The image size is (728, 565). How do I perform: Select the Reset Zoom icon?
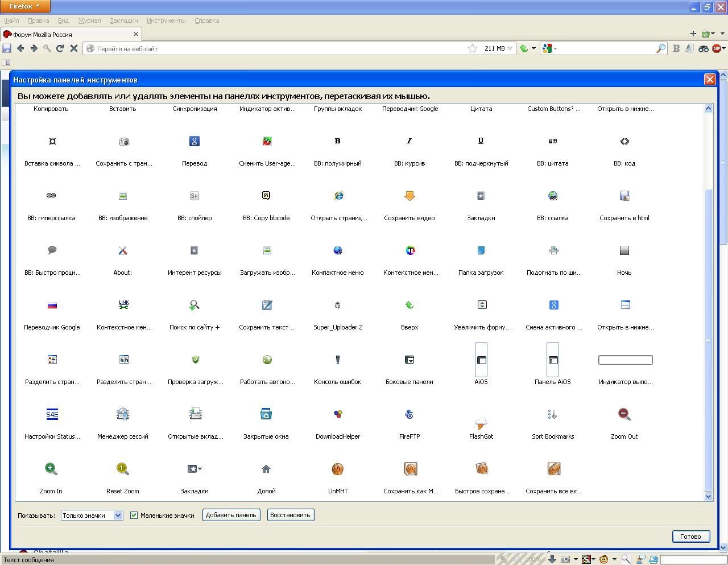[122, 469]
